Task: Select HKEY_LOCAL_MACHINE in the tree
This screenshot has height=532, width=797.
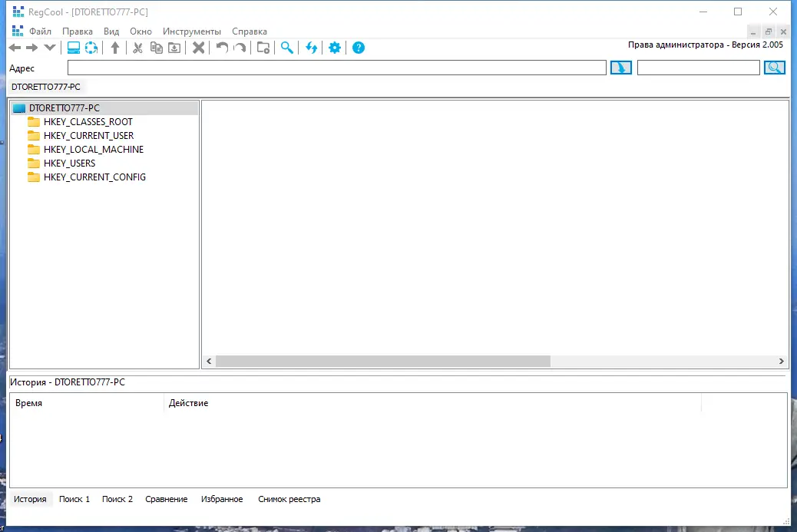Action: pyautogui.click(x=94, y=150)
